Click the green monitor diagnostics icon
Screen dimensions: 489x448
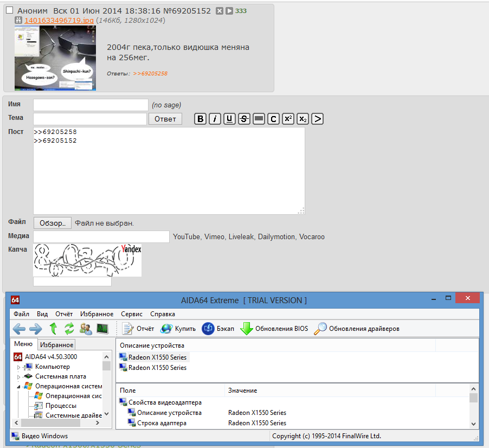102,329
